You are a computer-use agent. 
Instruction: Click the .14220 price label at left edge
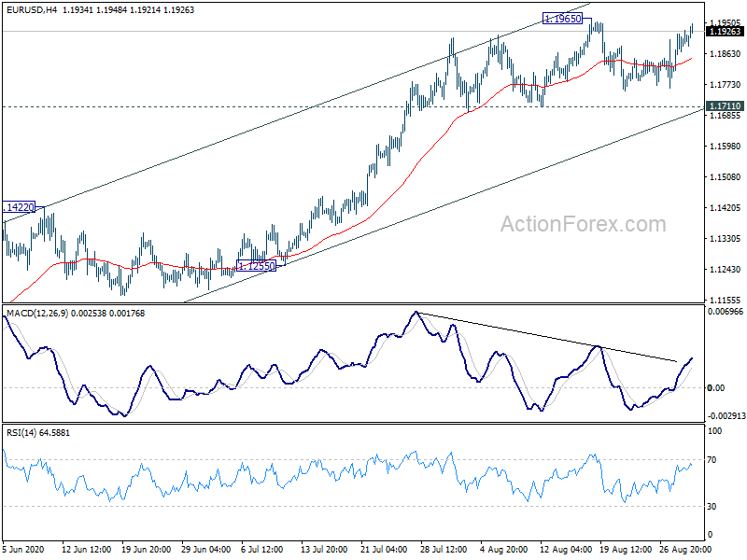point(19,207)
